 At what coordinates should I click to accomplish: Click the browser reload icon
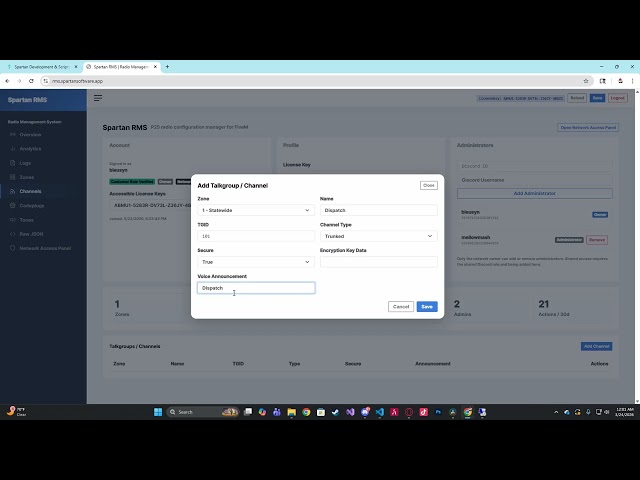click(31, 81)
